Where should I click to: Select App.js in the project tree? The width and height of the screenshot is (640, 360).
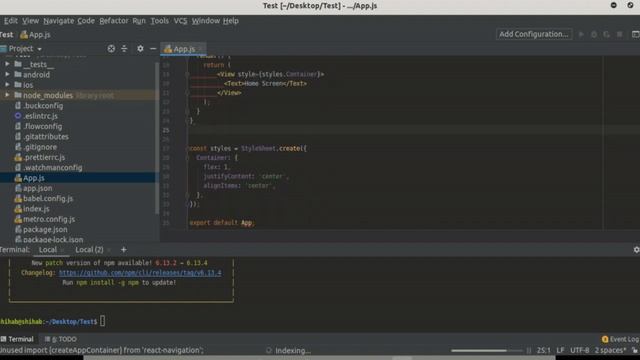78,178
